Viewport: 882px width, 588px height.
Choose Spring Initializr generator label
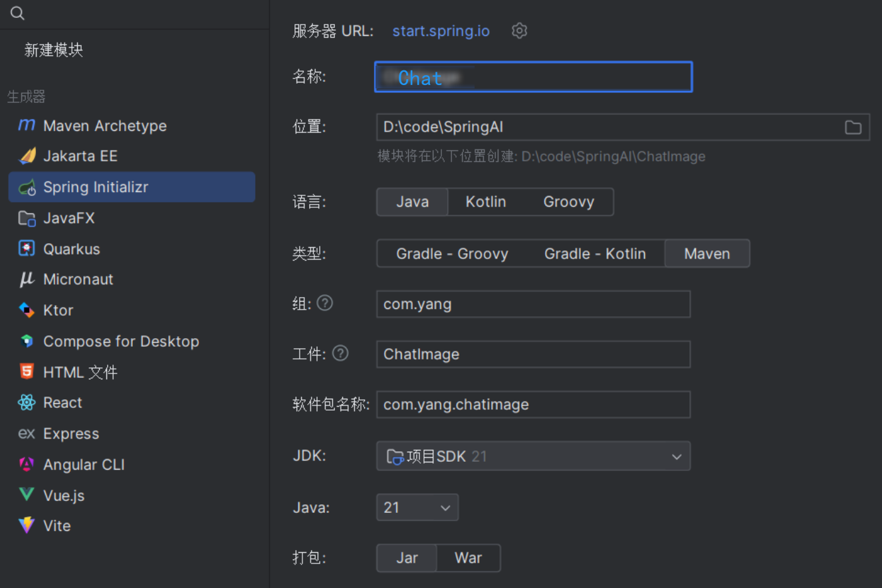pyautogui.click(x=96, y=187)
